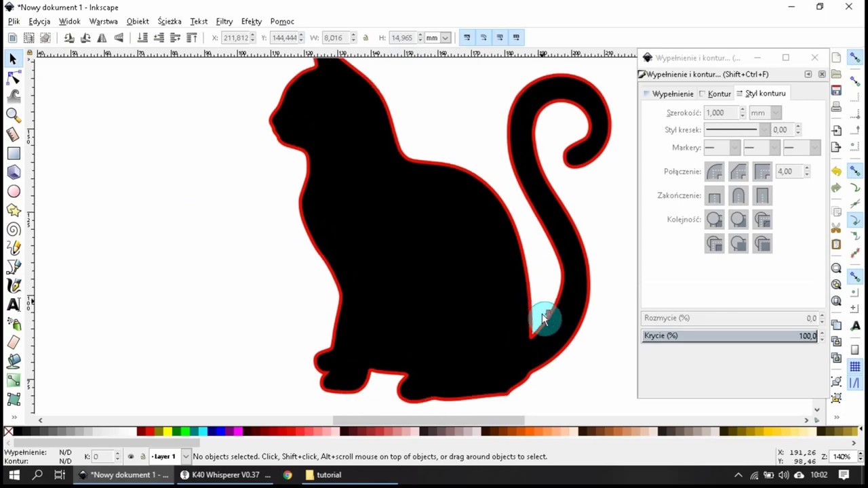Viewport: 868px width, 488px height.
Task: Choose the Paint bucket fill tool
Action: 13,361
